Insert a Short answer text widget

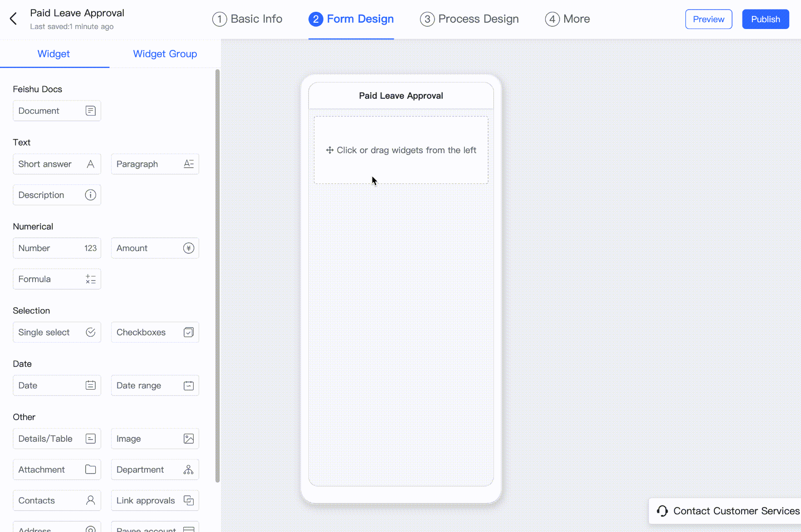tap(57, 164)
